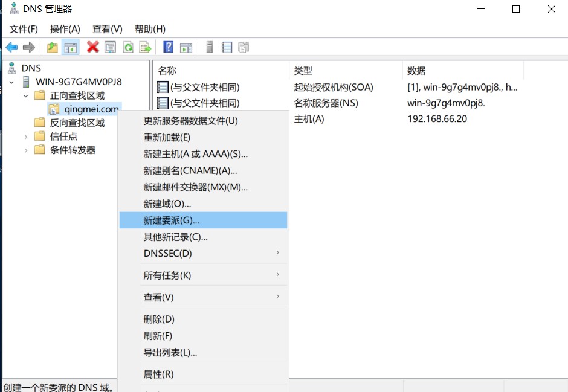Toggle the Action pane toolbar icon
Image resolution: width=568 pixels, height=392 pixels.
click(186, 47)
